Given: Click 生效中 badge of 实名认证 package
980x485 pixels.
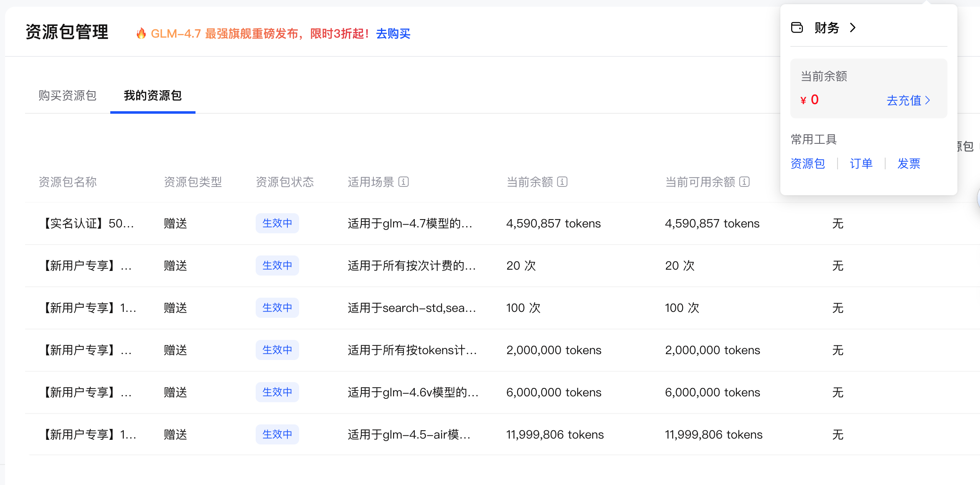Looking at the screenshot, I should point(277,223).
